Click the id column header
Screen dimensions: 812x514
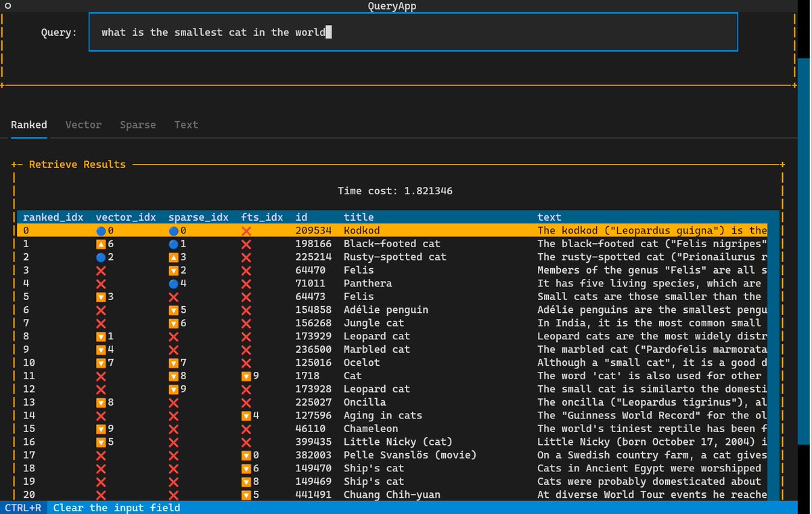(x=301, y=217)
